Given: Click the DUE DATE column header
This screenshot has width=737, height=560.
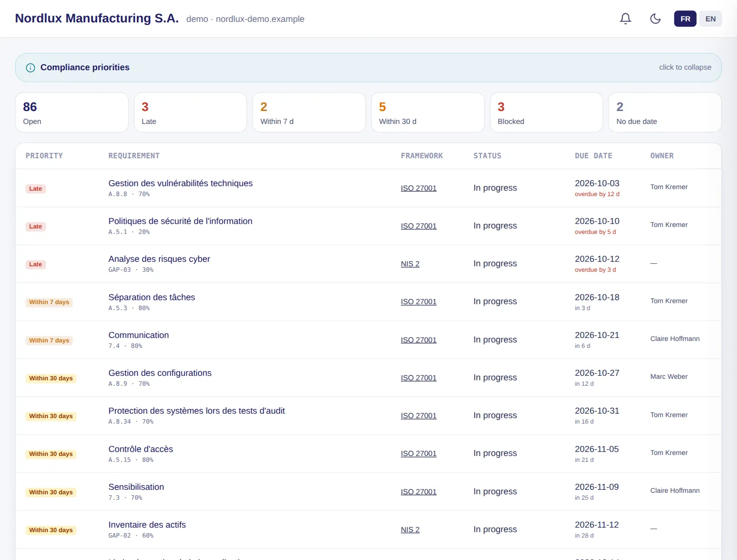Looking at the screenshot, I should pyautogui.click(x=594, y=156).
